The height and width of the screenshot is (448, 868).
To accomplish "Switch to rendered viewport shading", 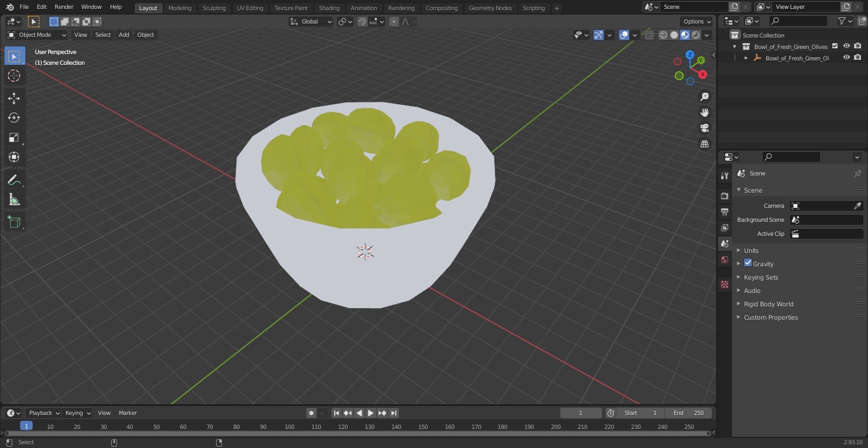I will (696, 35).
